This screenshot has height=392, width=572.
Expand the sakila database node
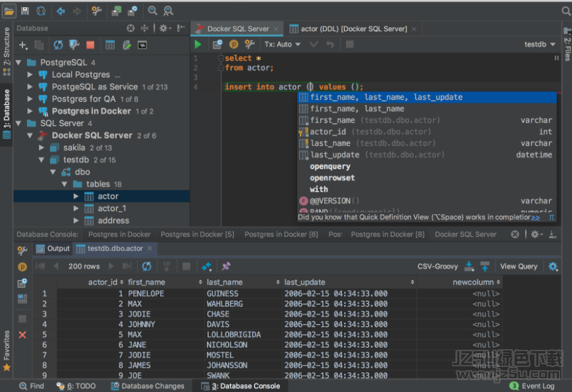pyautogui.click(x=42, y=148)
